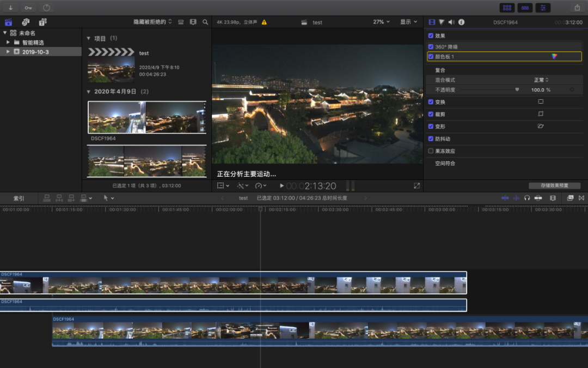Toggle timeline snapping icon
Image resolution: width=588 pixels, height=368 pixels.
[x=538, y=198]
